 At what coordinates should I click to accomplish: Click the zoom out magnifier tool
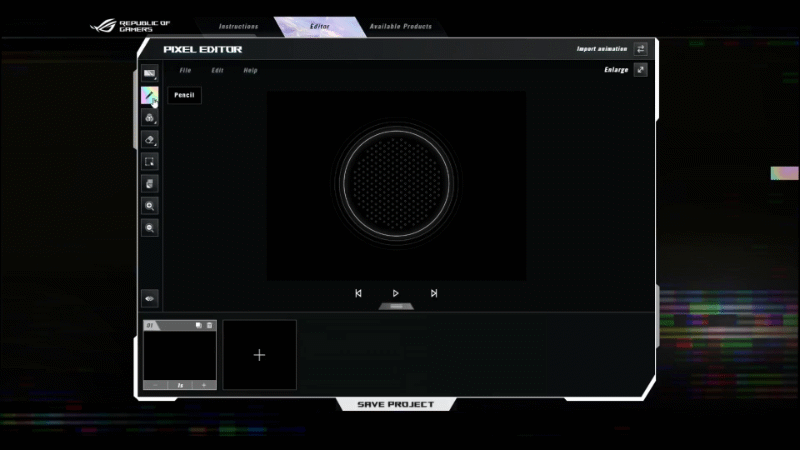149,228
